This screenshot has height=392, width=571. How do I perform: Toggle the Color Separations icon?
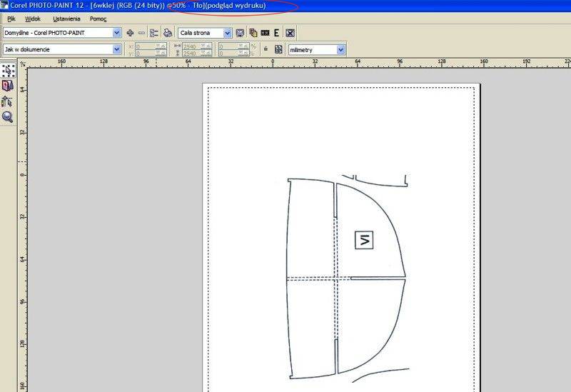point(253,33)
